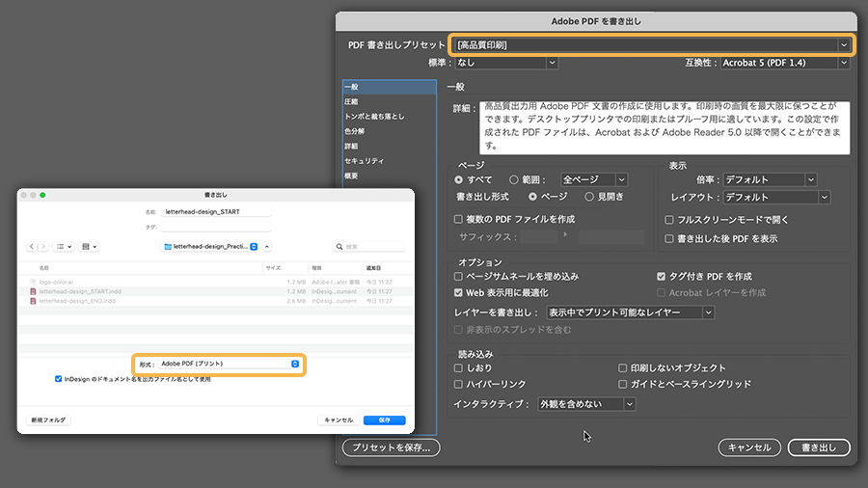Image resolution: width=868 pixels, height=488 pixels.
Task: Open the PDF 書き出しプリセット [高品質印刷] dropdown
Action: 652,44
